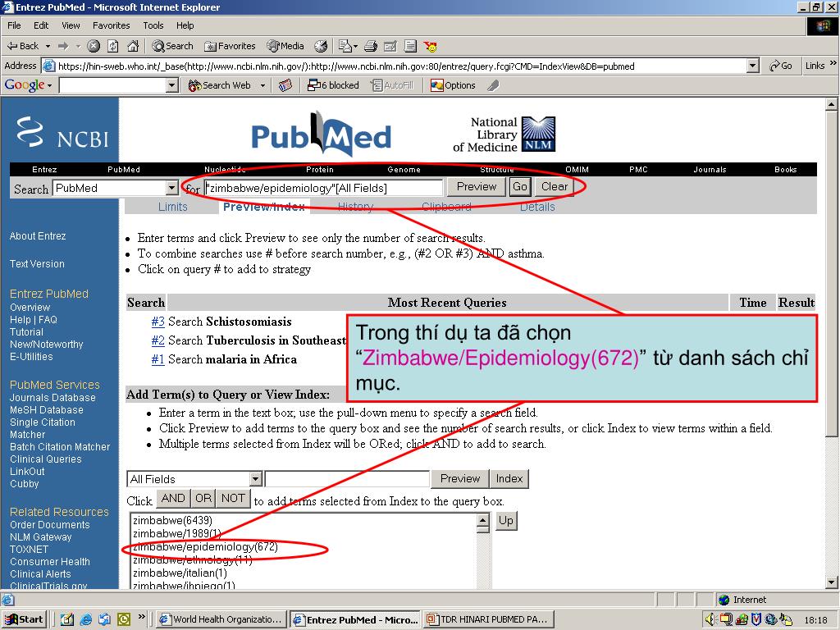This screenshot has height=630, width=840.
Task: Open the File menu
Action: pyautogui.click(x=14, y=25)
